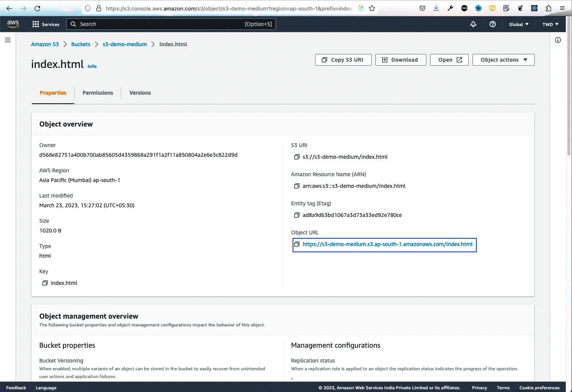
Task: Click the Info link beside index.html
Action: [92, 66]
